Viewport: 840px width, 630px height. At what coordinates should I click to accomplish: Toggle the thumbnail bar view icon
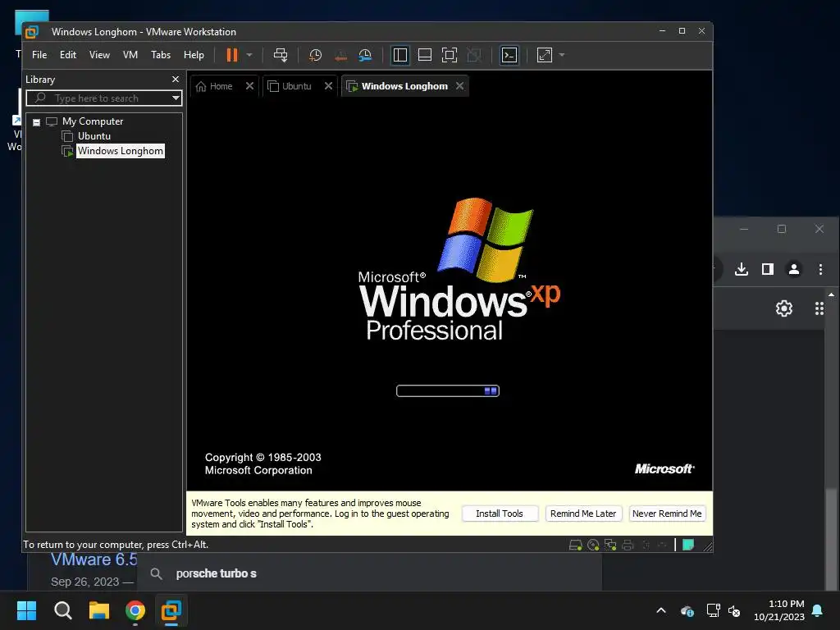(425, 55)
